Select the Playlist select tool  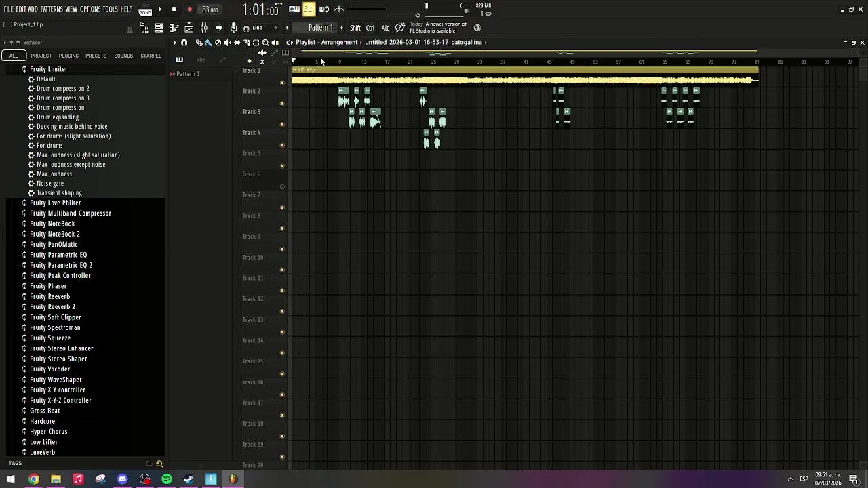point(256,43)
